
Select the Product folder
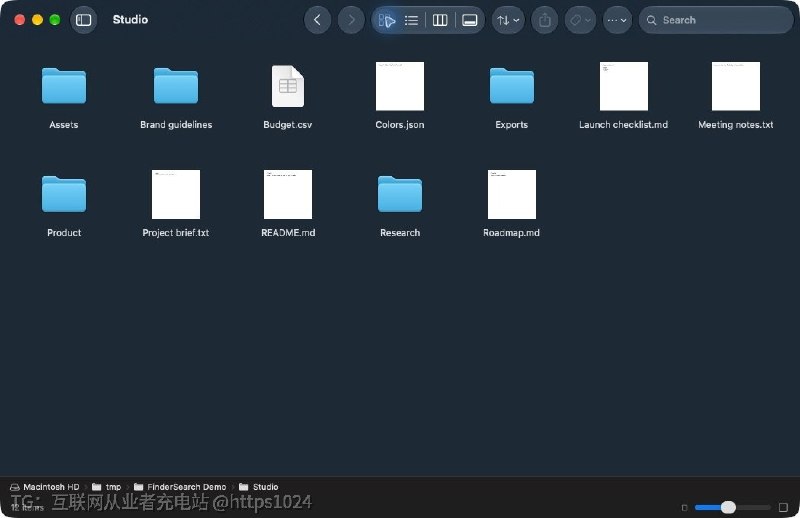[64, 194]
